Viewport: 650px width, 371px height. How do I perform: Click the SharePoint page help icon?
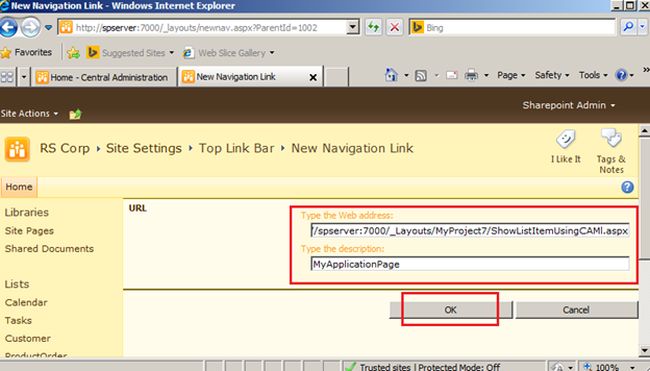pos(627,187)
